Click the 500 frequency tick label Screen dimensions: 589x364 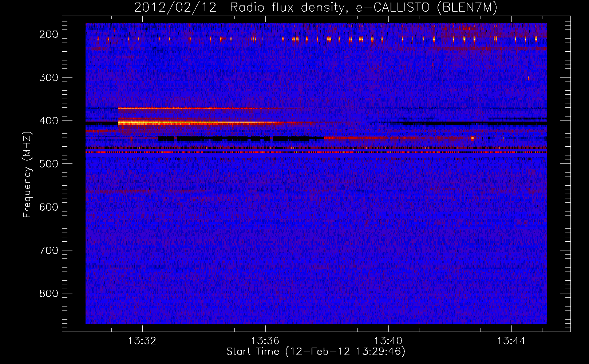pyautogui.click(x=48, y=164)
